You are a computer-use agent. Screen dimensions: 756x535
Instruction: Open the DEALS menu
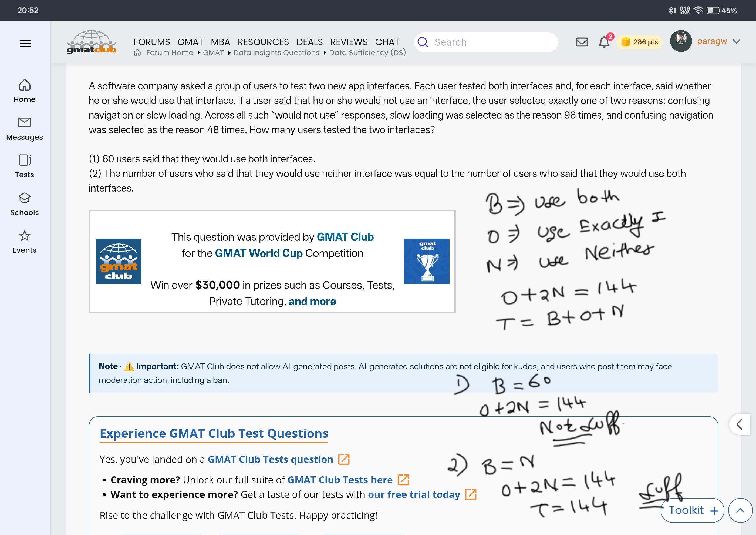click(x=309, y=42)
